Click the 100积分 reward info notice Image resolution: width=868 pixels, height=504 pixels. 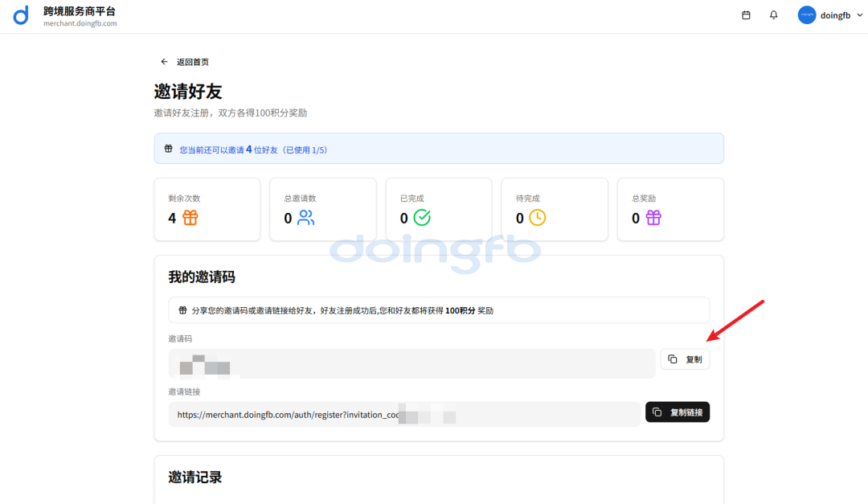439,310
